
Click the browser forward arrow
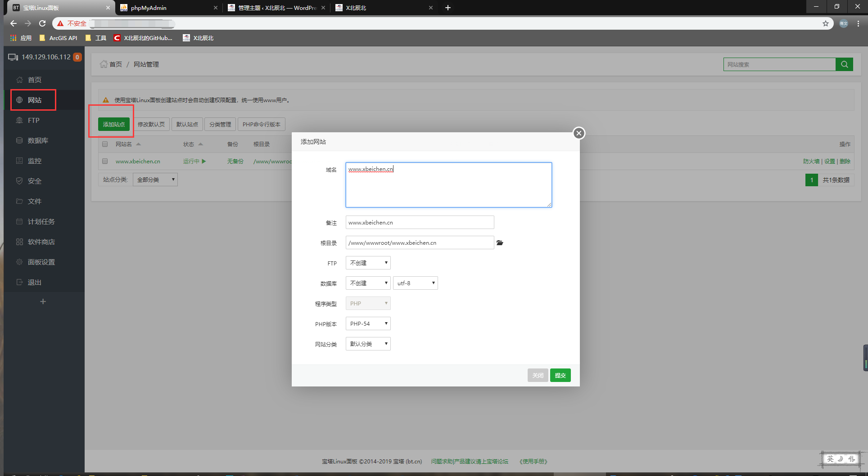28,23
